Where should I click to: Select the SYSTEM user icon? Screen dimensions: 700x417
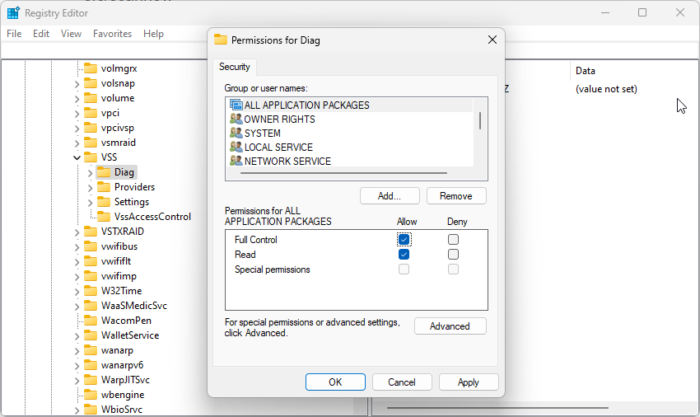(x=236, y=133)
